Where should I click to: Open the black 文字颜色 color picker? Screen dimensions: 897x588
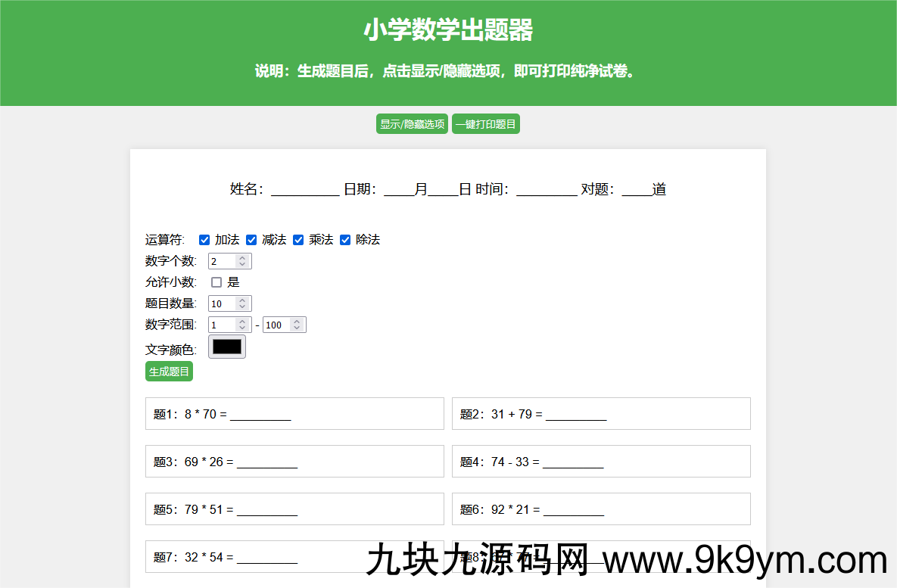227,347
